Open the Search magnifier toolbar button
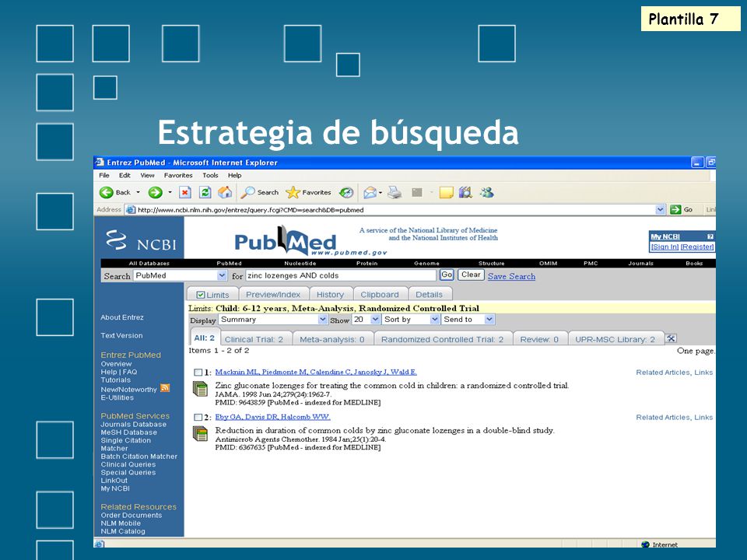Viewport: 747px width, 560px height. (x=260, y=192)
